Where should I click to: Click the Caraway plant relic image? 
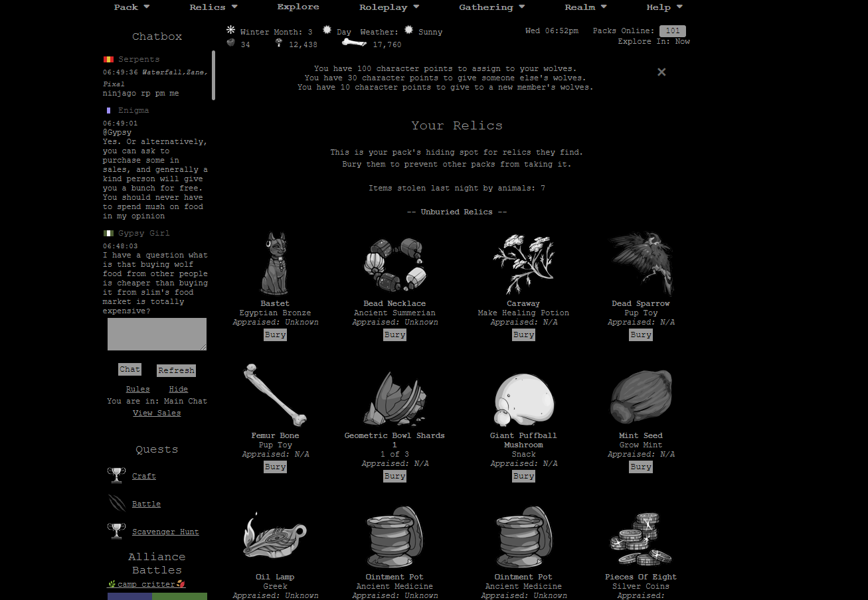[x=523, y=263]
